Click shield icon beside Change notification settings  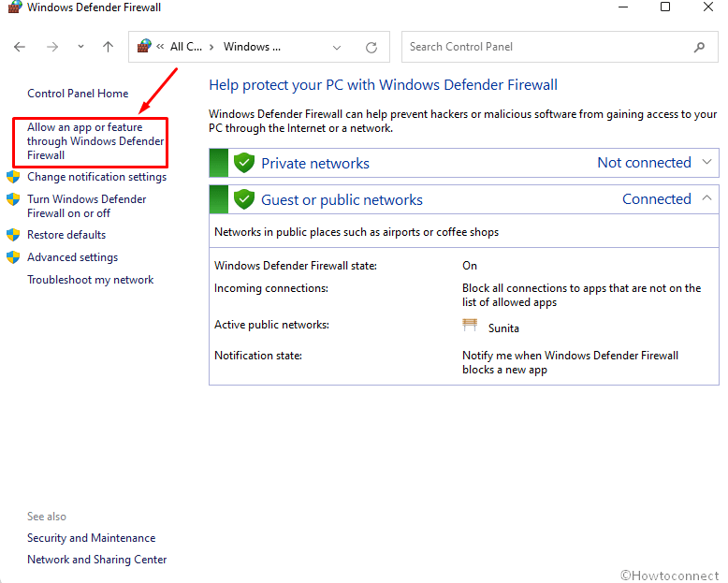(13, 177)
